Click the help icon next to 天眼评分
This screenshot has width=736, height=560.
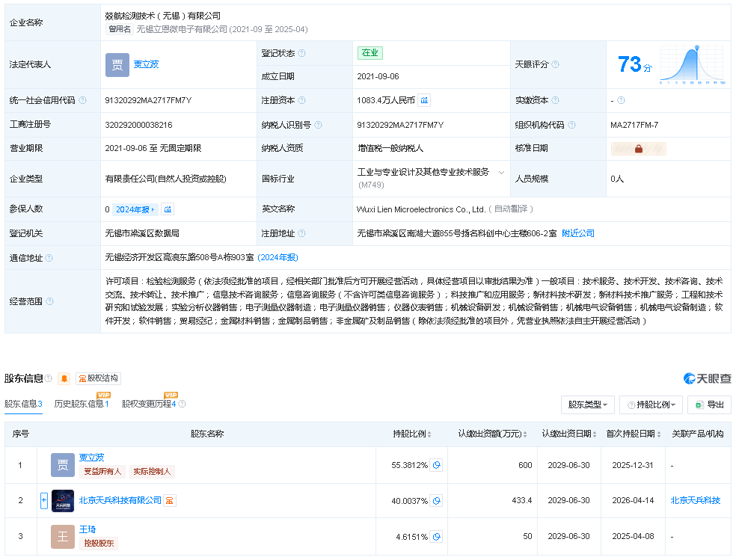pyautogui.click(x=555, y=64)
